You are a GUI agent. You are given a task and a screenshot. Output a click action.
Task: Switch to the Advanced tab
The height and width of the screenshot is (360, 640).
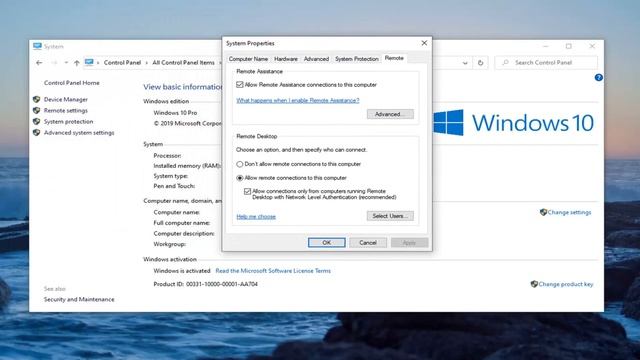coord(316,59)
